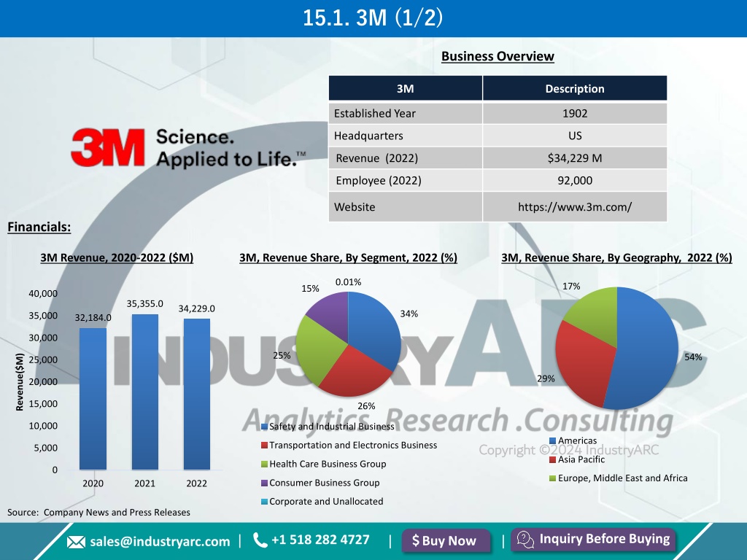The width and height of the screenshot is (747, 560).
Task: Click '3M Revenue, 2020-2022 ($M)' chart title
Action: point(117,257)
